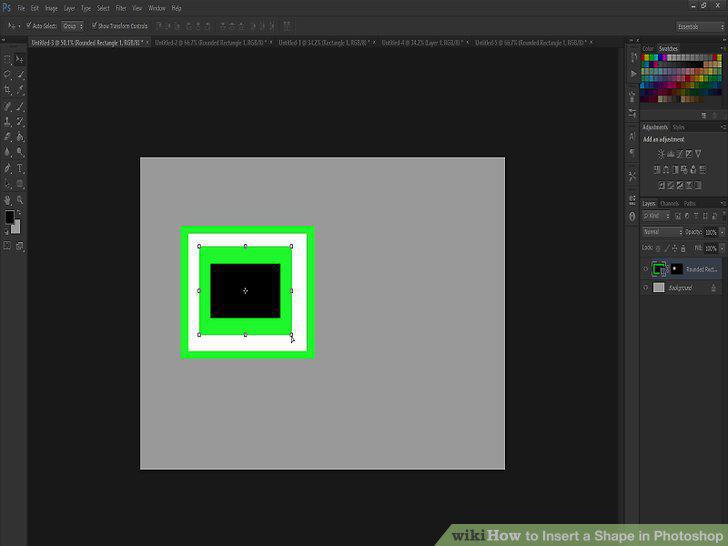This screenshot has height=546, width=728.
Task: Click the background color swatch
Action: (17, 227)
